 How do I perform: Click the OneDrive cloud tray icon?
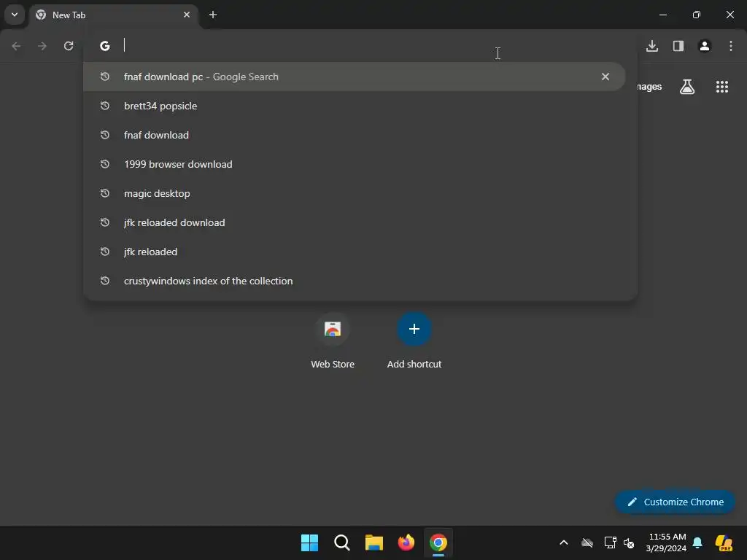pos(587,542)
